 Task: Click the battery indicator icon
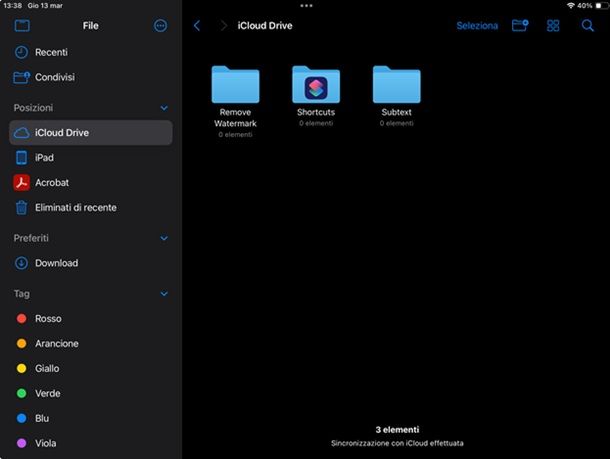(601, 5)
